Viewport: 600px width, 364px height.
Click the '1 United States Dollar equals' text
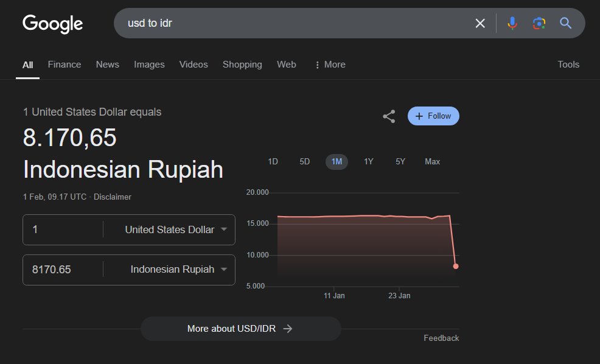(x=92, y=112)
